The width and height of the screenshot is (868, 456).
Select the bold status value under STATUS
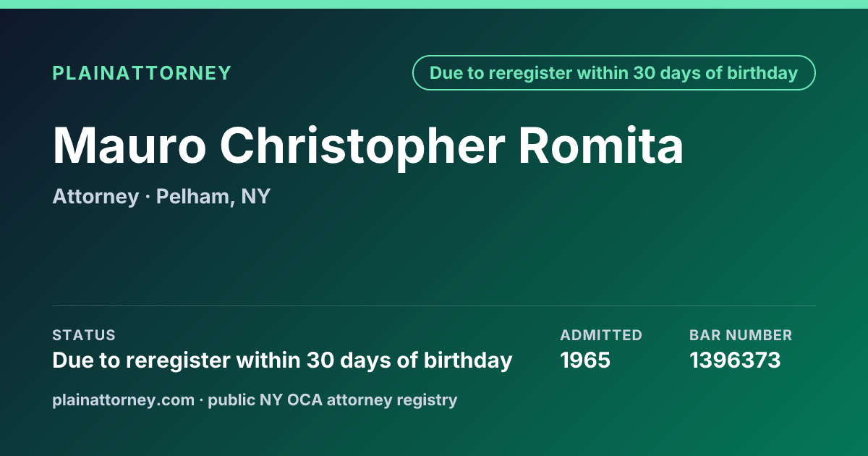click(282, 360)
